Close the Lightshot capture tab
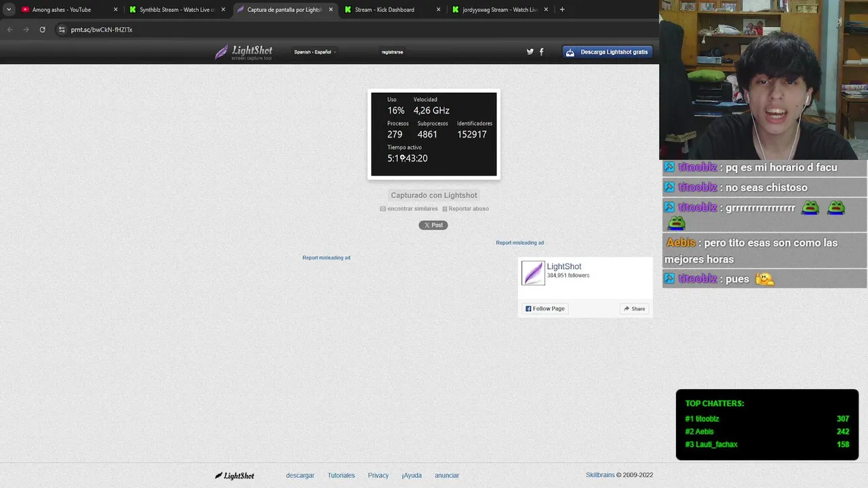The height and width of the screenshot is (488, 868). pyautogui.click(x=331, y=9)
